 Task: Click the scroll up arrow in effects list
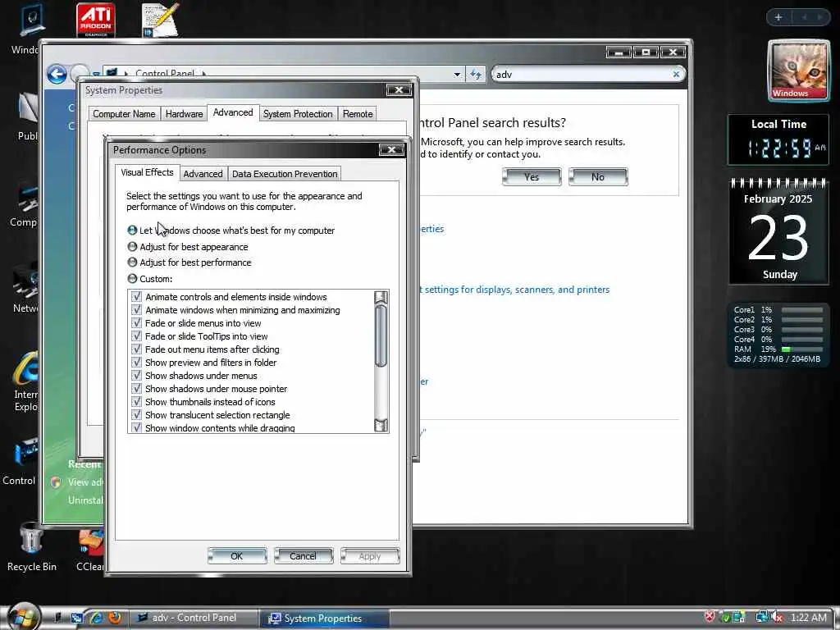(x=381, y=297)
